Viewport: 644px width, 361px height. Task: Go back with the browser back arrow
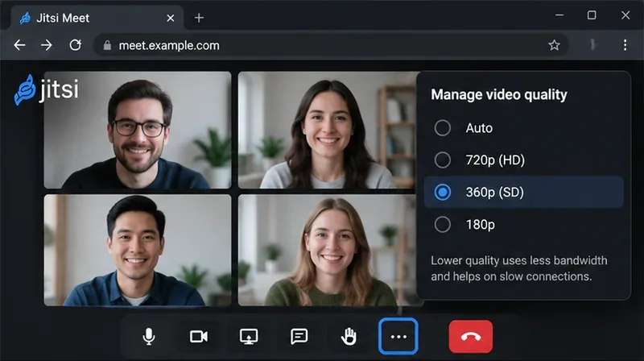pyautogui.click(x=19, y=45)
